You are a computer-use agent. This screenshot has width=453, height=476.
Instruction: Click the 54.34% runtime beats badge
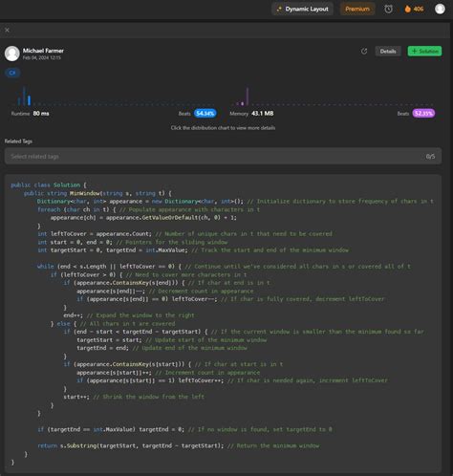(x=205, y=114)
